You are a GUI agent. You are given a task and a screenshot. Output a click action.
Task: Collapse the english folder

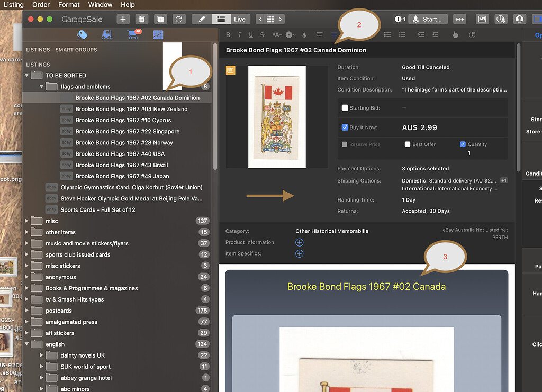[x=26, y=344]
